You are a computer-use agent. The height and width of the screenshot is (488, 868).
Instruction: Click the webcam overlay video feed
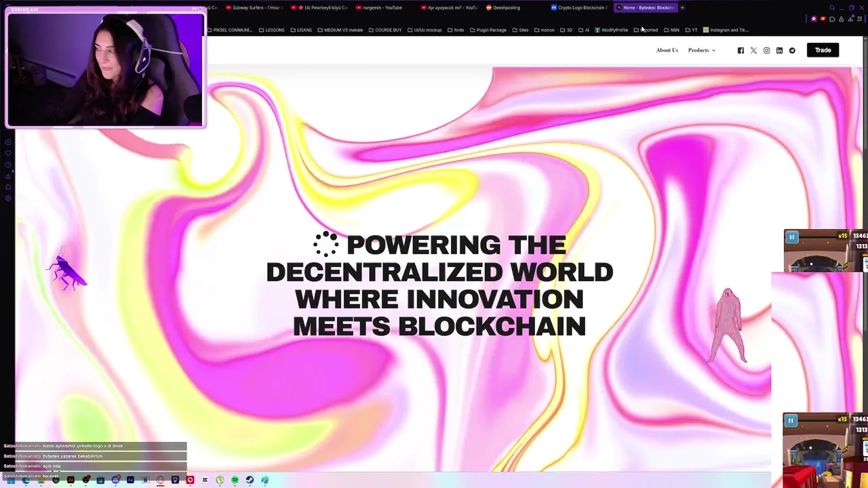point(105,70)
